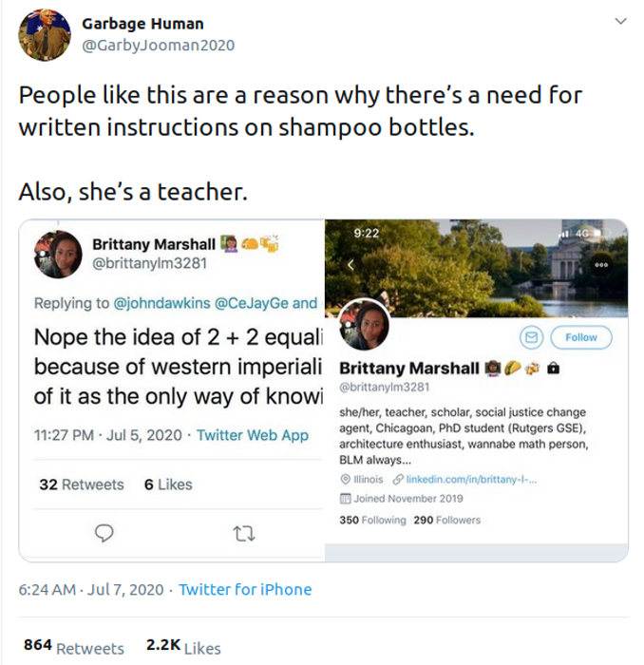Open the 290 Followers count
The image size is (644, 665).
pos(447,520)
